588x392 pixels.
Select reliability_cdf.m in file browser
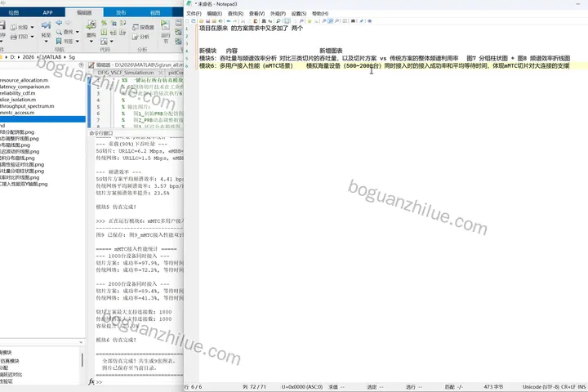click(x=18, y=93)
